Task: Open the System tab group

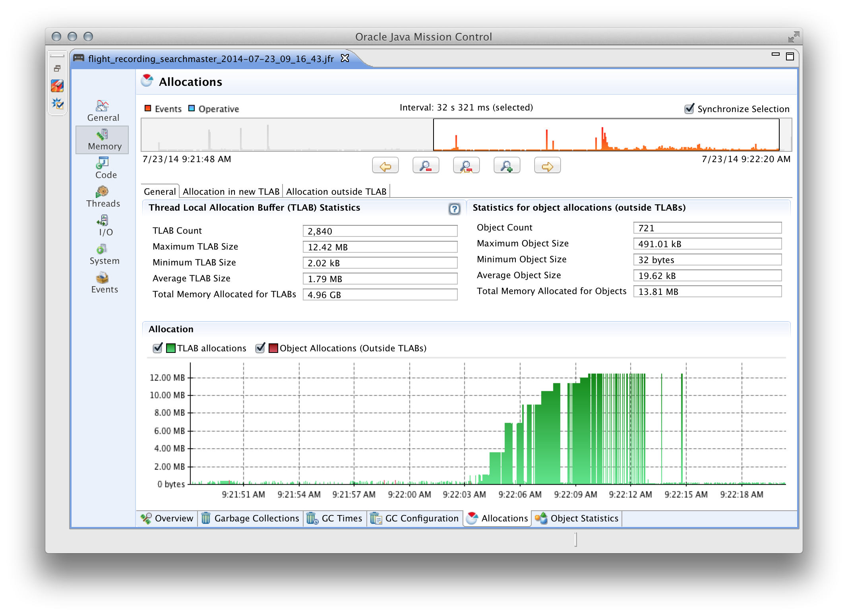Action: [x=103, y=254]
